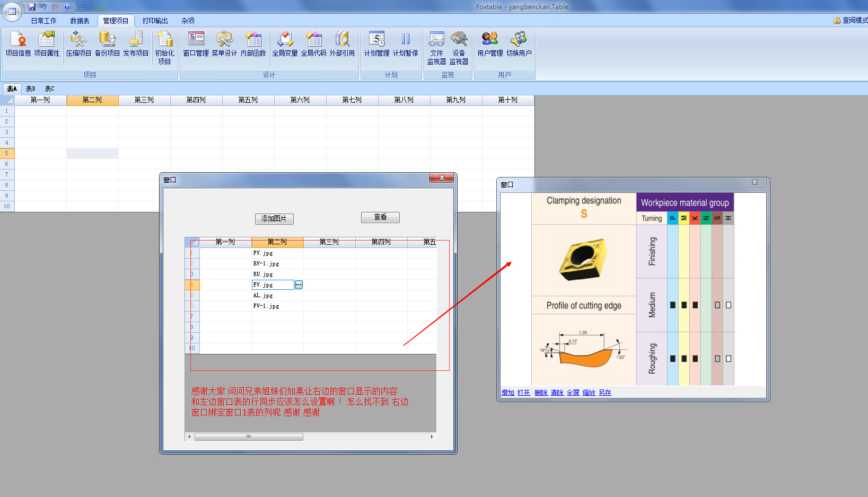Select the RV-1.jpg cell in dialog table
This screenshot has width=868, height=497.
pyautogui.click(x=277, y=264)
